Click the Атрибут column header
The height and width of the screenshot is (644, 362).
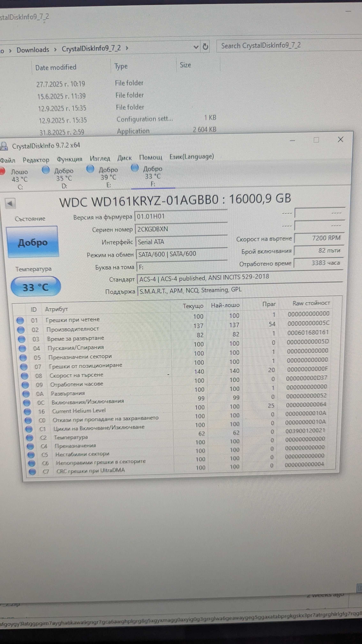(x=57, y=309)
